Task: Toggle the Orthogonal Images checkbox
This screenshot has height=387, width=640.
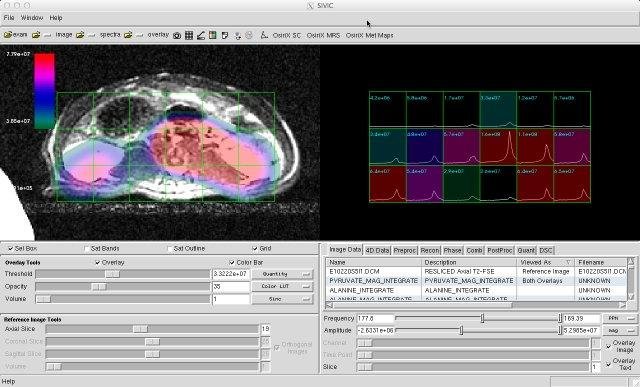Action: (277, 348)
